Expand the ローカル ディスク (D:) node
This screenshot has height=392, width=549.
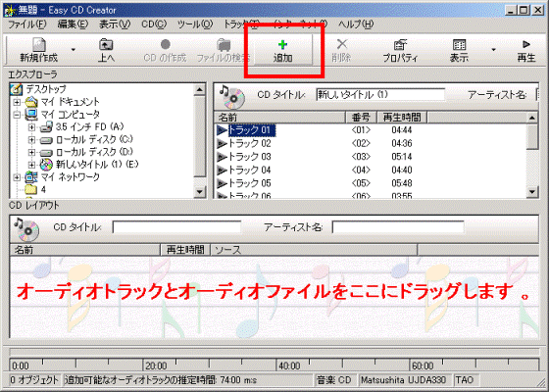tap(31, 152)
